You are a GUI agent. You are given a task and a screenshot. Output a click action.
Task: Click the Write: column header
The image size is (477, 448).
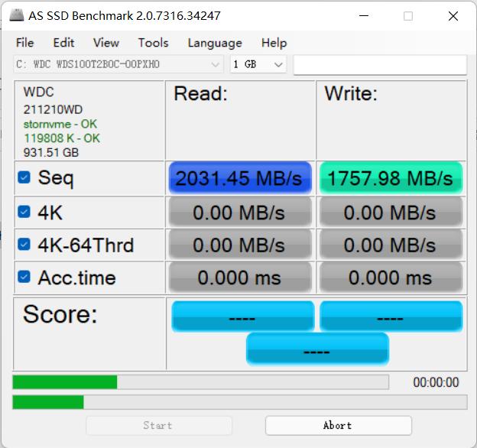351,93
